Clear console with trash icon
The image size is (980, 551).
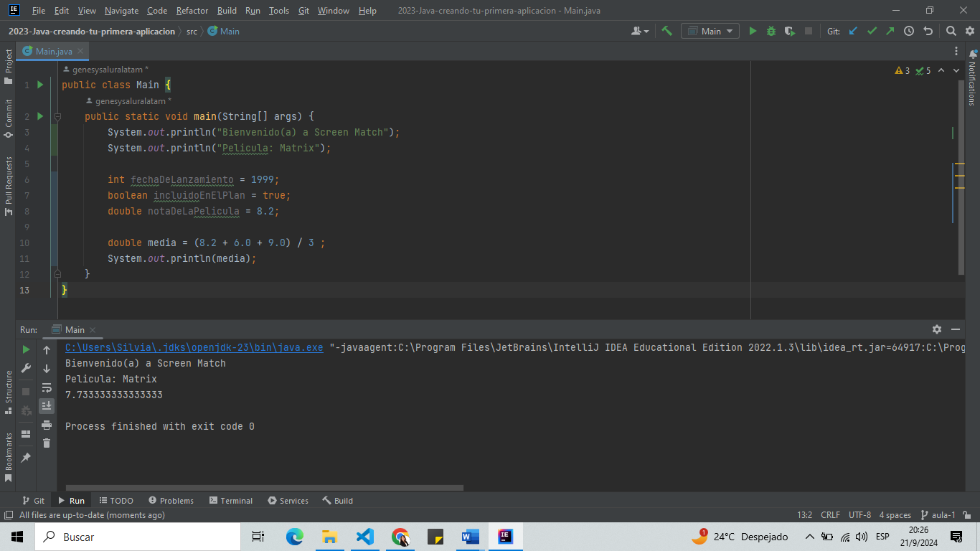tap(47, 443)
